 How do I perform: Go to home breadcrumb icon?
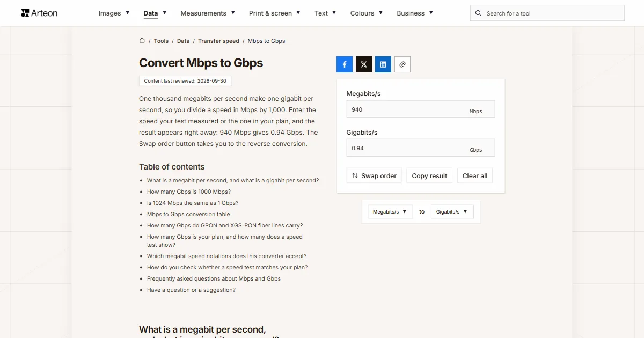142,40
